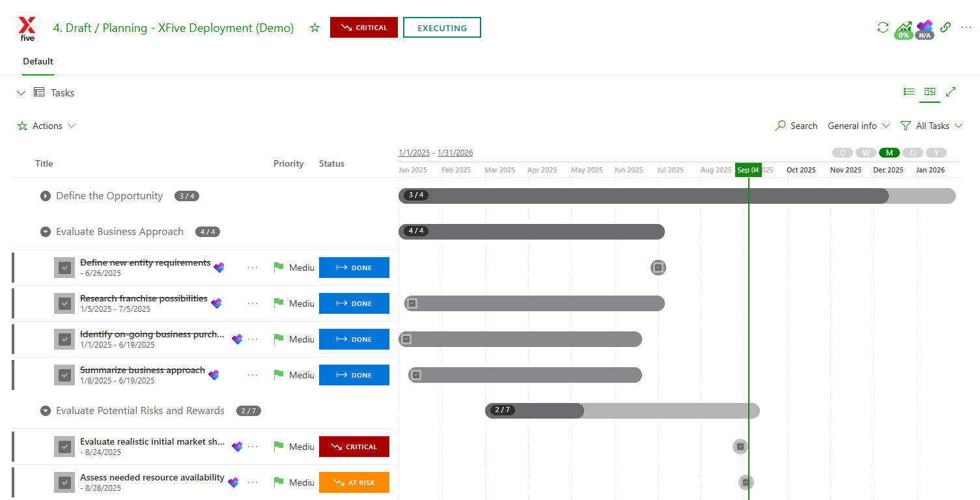This screenshot has height=500, width=980.
Task: Click the Search magnifier icon
Action: pos(781,126)
